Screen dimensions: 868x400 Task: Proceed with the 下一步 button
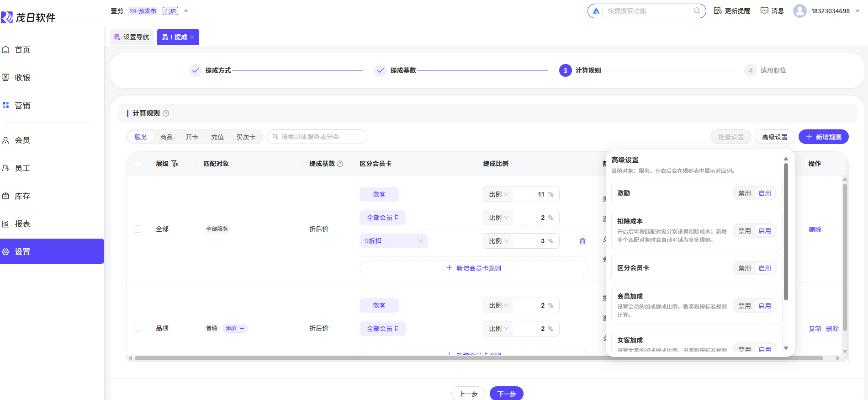(x=507, y=394)
